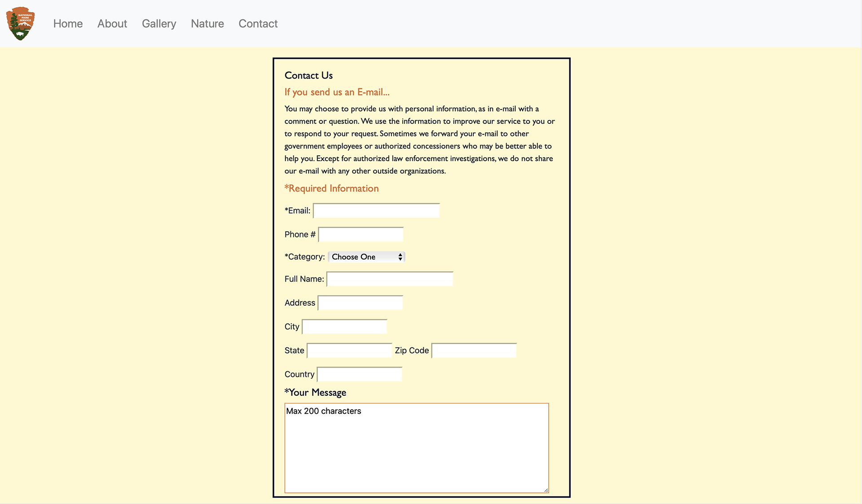Screen dimensions: 862x504
Task: Click the National Park Service arrowhead logo
Action: [21, 23]
